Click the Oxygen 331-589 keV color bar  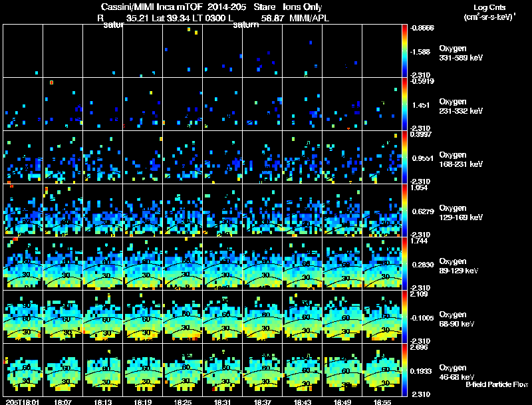[406, 51]
